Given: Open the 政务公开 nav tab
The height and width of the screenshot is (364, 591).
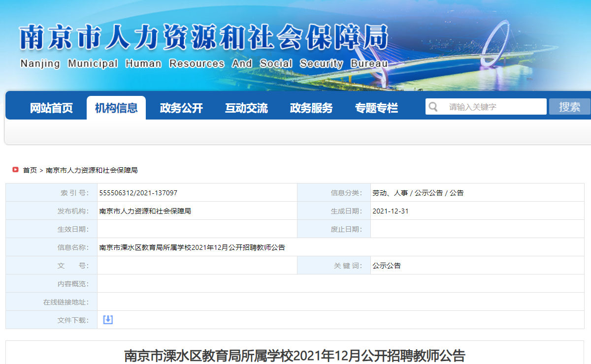Looking at the screenshot, I should pyautogui.click(x=181, y=108).
